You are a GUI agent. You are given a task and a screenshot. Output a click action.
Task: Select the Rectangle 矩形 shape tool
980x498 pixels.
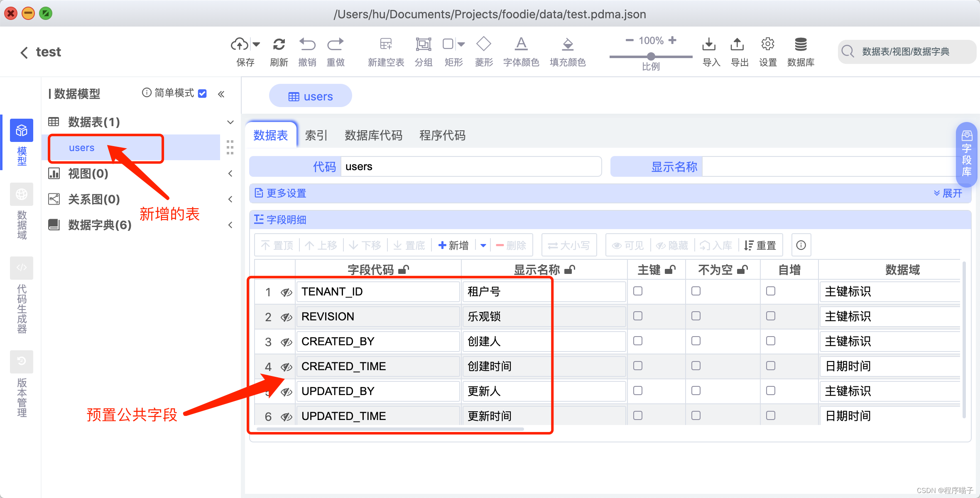coord(448,44)
